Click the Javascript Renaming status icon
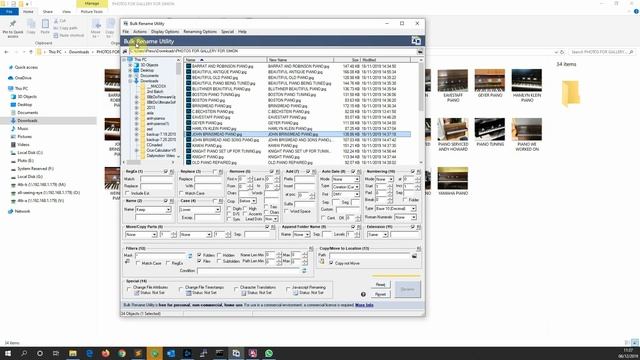The image size is (640, 360). click(296, 293)
